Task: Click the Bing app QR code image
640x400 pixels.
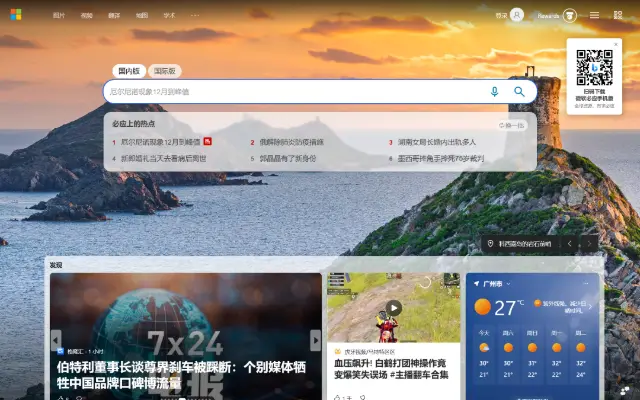Action: tap(594, 67)
